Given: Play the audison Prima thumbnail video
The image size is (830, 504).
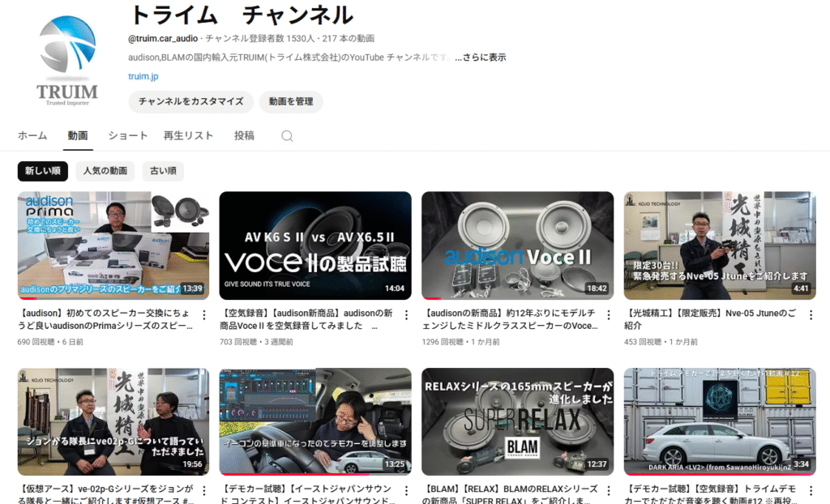Looking at the screenshot, I should tap(113, 246).
